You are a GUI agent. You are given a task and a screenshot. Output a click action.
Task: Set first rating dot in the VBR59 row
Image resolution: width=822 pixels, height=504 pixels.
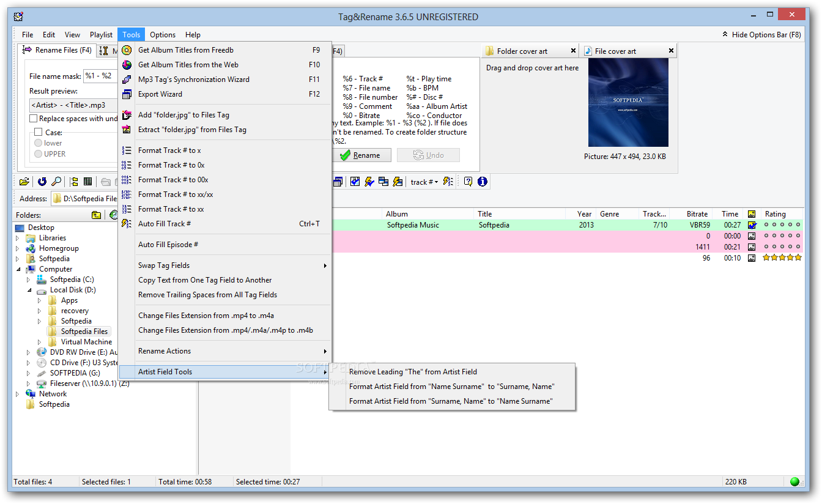click(x=767, y=225)
